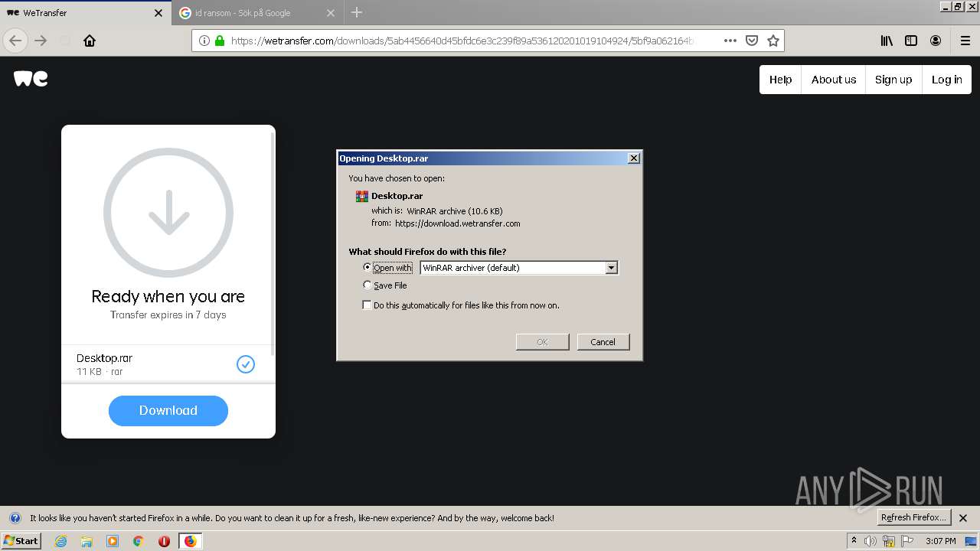Click the Firefox taskbar icon
Viewport: 980px width, 551px height.
[190, 541]
